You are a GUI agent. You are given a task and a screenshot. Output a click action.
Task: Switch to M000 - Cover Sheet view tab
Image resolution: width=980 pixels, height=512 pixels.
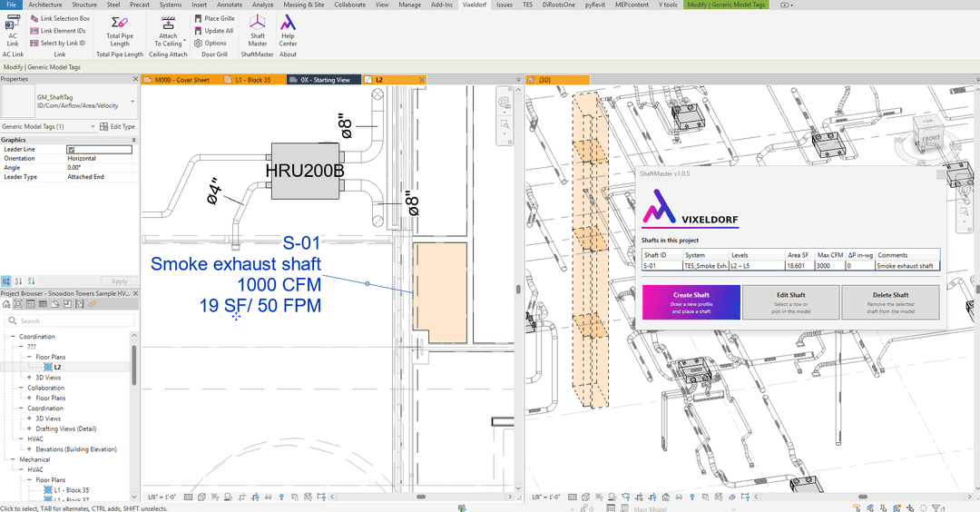pyautogui.click(x=181, y=80)
